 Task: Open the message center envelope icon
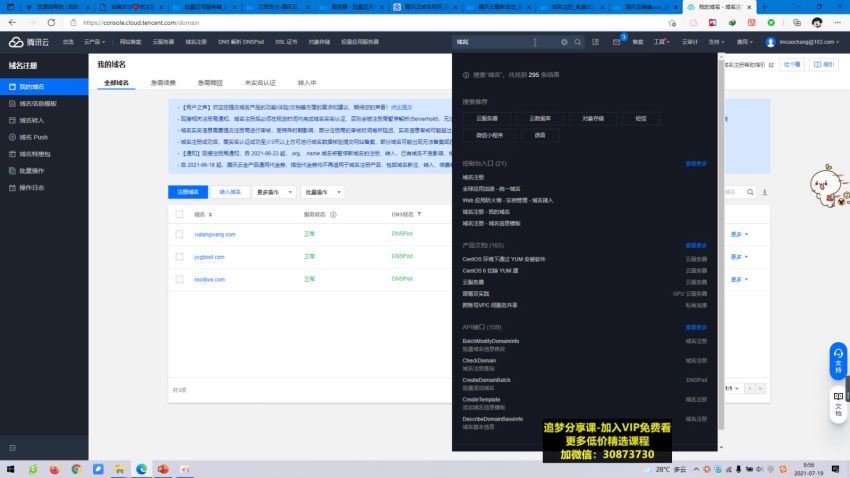click(x=616, y=42)
